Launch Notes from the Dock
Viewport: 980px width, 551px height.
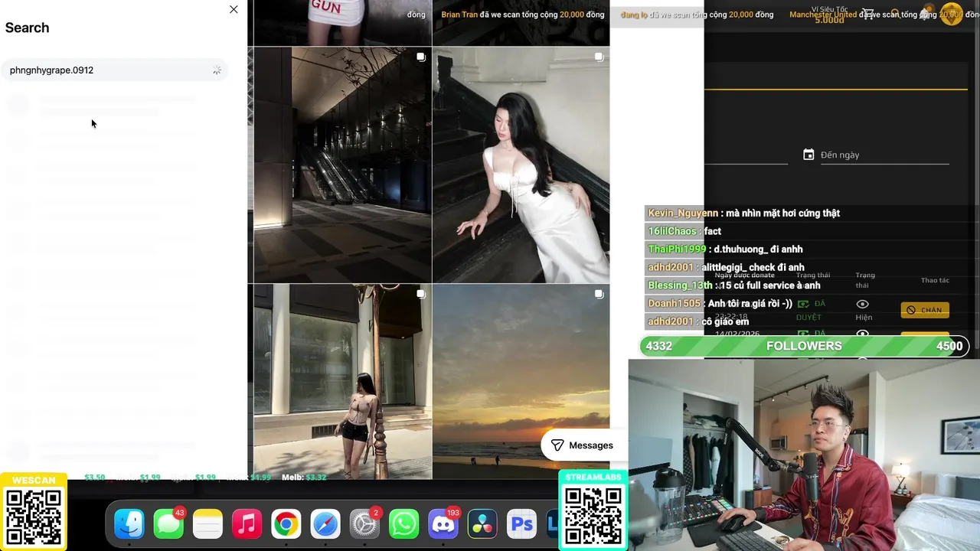(207, 524)
